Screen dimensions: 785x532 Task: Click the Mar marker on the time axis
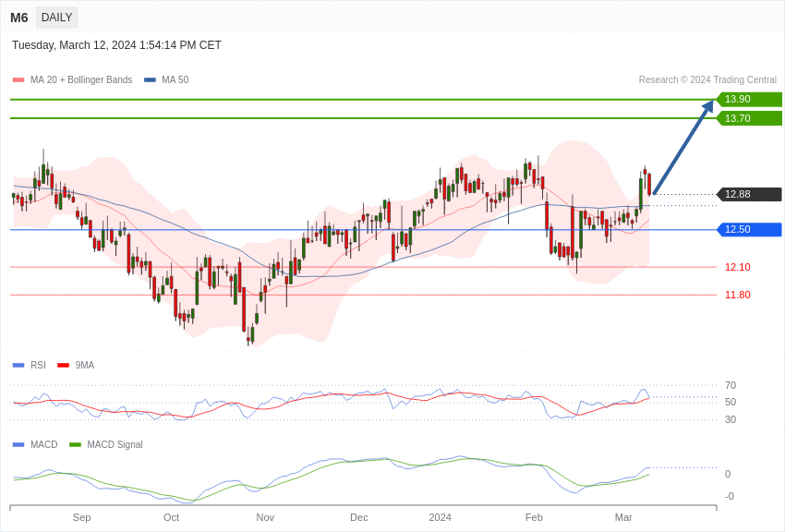pos(623,517)
